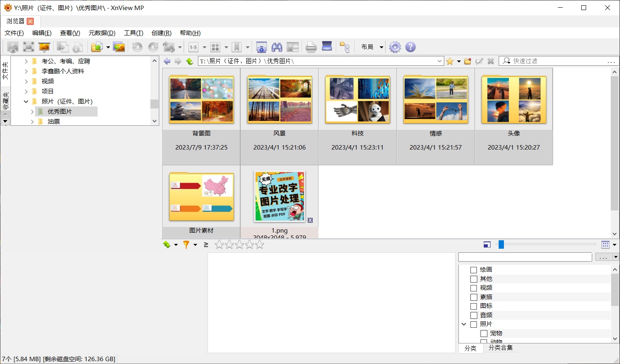
Task: Click the folder tree toolbar icon
Action: point(345,47)
